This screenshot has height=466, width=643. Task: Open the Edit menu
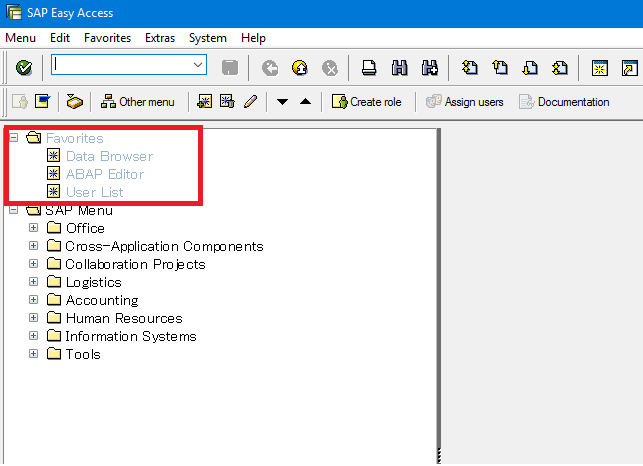[x=60, y=38]
